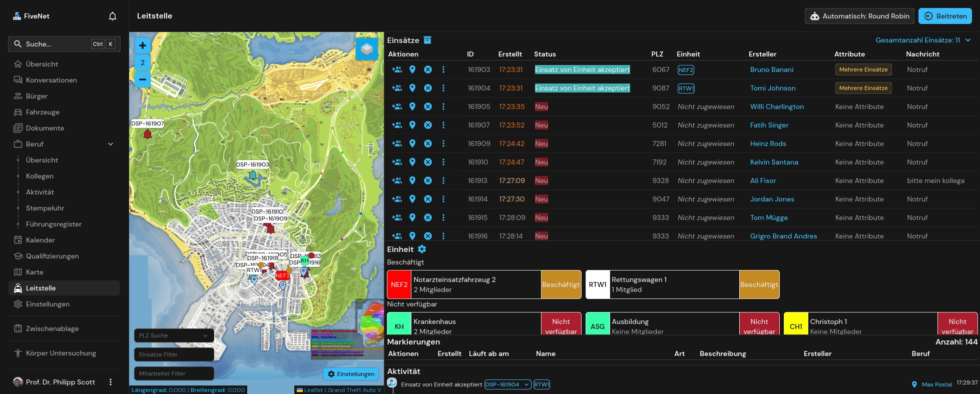The height and width of the screenshot is (394, 980).
Task: Navigate to Fahrzeuge
Action: pos(64,112)
